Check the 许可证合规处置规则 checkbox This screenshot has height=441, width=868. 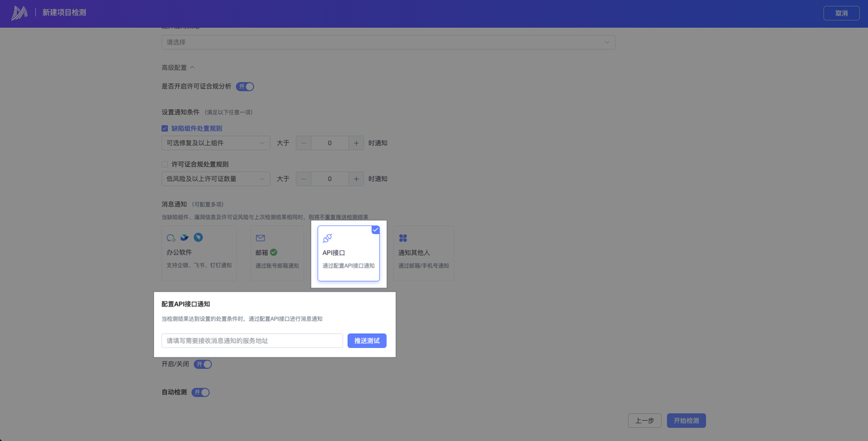pos(165,164)
